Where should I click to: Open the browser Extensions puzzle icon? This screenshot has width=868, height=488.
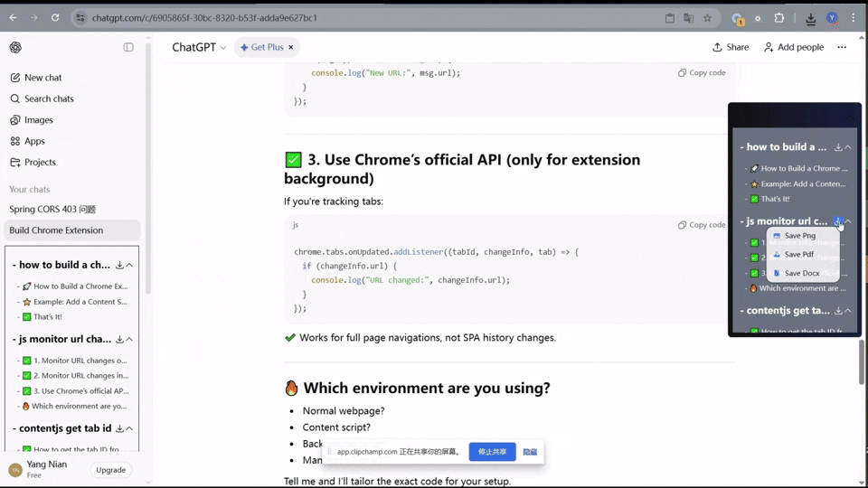779,18
